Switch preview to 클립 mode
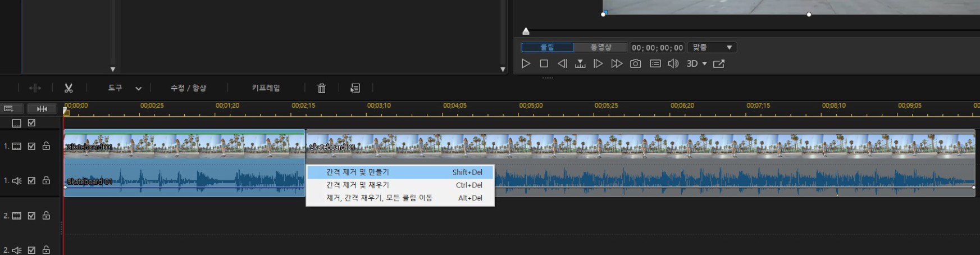 [x=548, y=47]
